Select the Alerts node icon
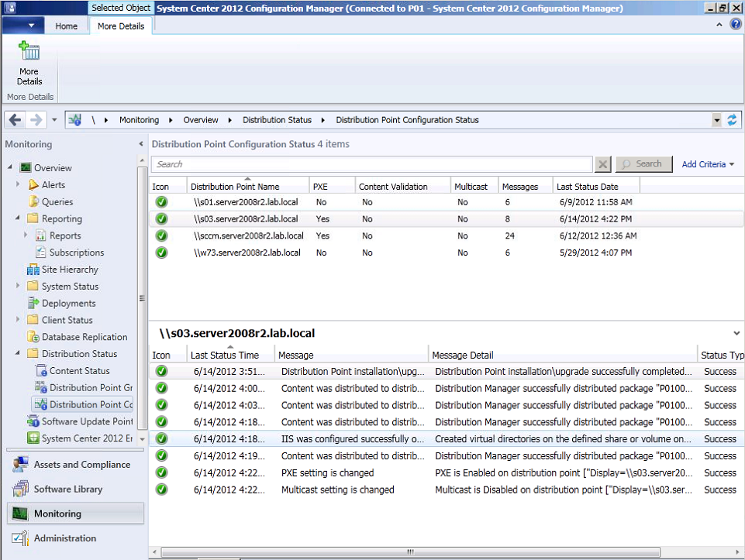This screenshot has width=745, height=560. 33,184
